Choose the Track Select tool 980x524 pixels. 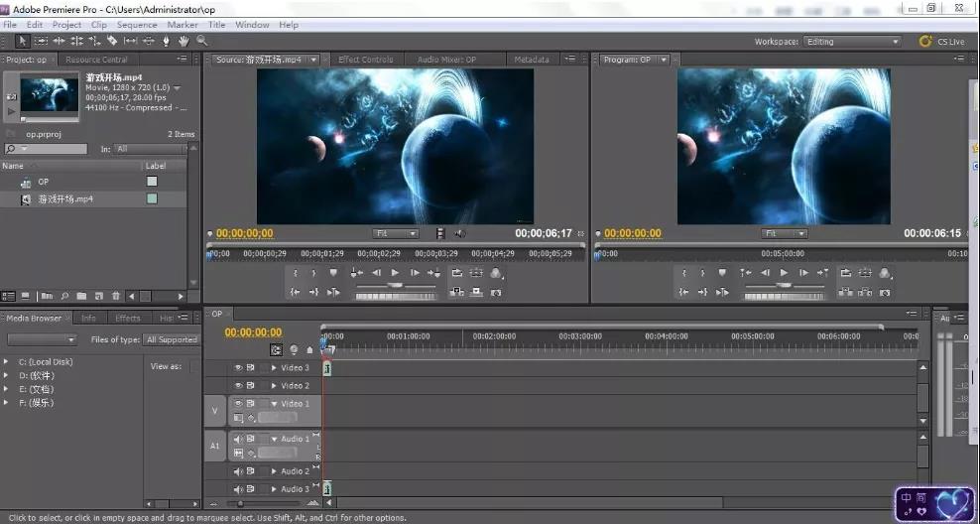point(41,41)
